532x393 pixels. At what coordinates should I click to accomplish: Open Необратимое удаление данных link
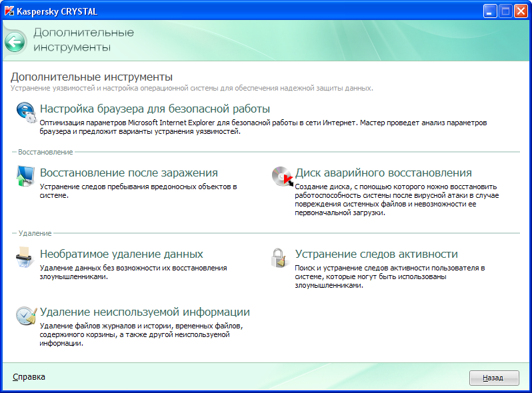coord(121,254)
